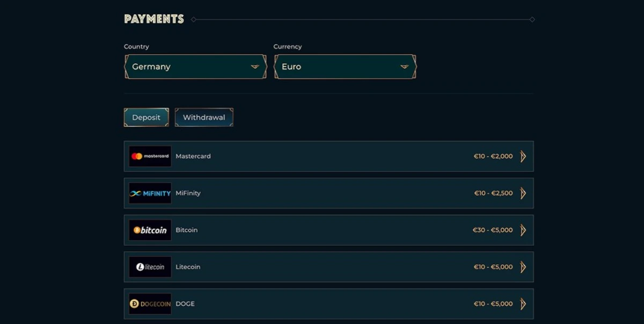The image size is (644, 324).
Task: Click the Bitcoin logo icon
Action: [x=150, y=230]
